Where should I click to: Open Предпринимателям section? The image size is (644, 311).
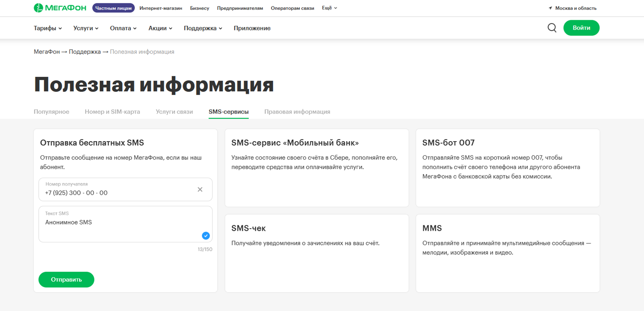point(240,8)
